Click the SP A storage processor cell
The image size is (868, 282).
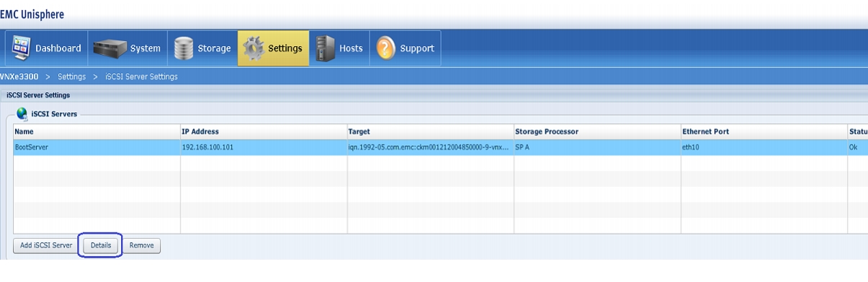[598, 147]
